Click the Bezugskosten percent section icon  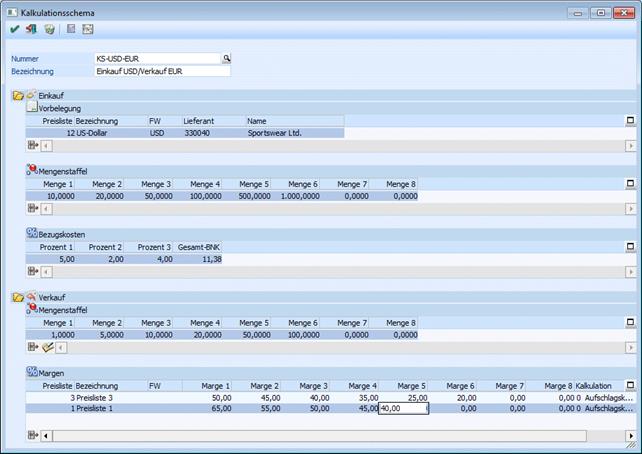[x=32, y=234]
